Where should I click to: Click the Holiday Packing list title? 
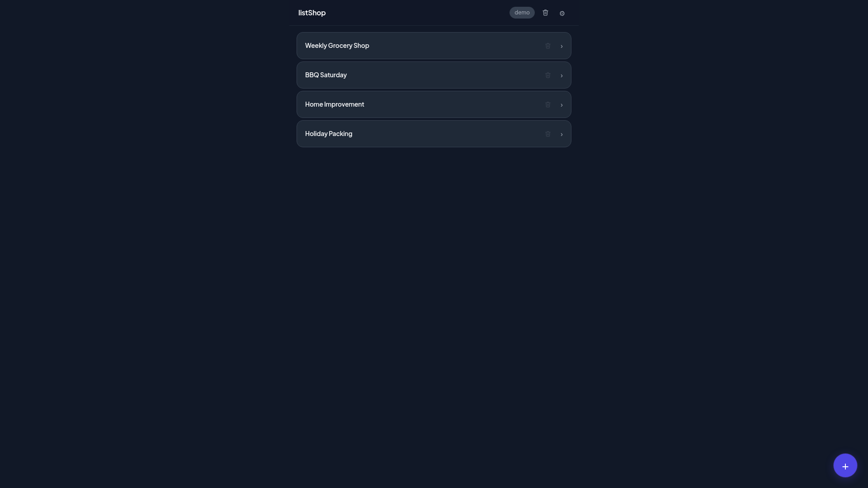(328, 134)
